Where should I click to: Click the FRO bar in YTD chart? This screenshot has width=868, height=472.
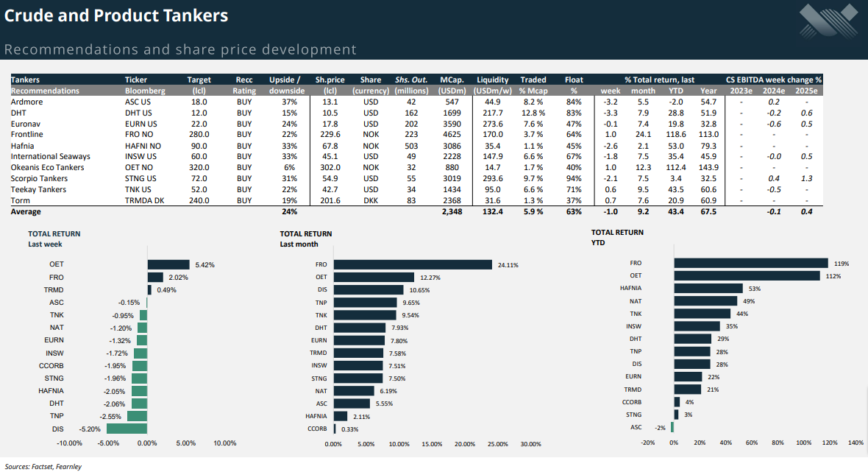pos(750,263)
